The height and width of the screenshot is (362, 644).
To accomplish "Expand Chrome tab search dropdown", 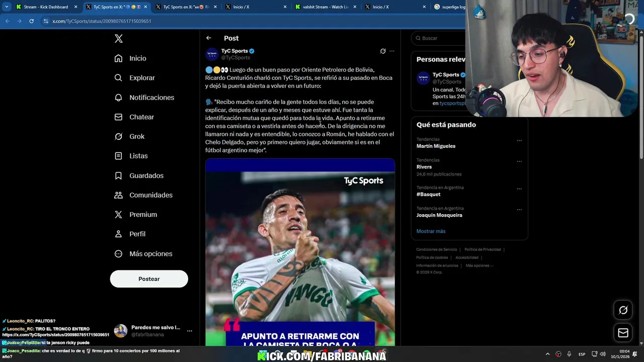I will (x=7, y=7).
